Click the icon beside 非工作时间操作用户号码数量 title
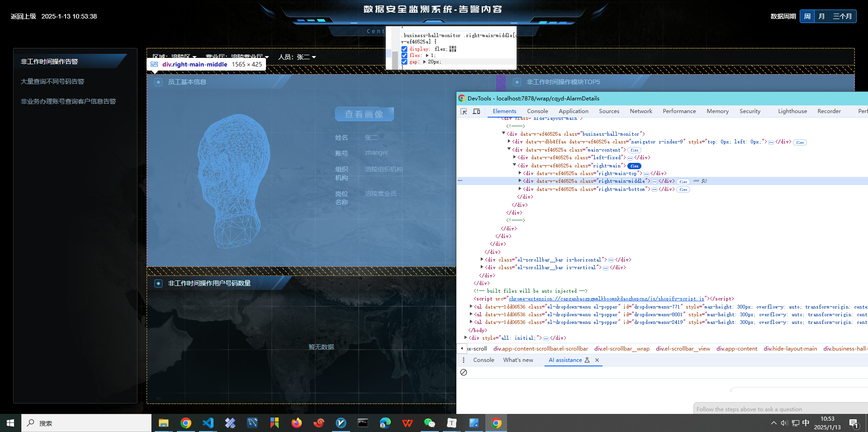Screen dimensions: 868x432 pos(158,283)
